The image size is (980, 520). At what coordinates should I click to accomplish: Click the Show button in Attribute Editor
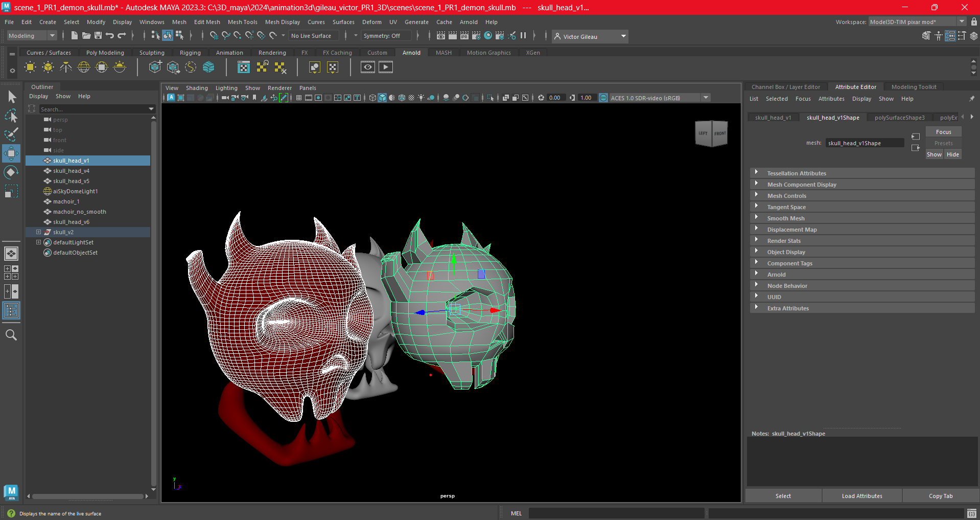click(x=934, y=154)
